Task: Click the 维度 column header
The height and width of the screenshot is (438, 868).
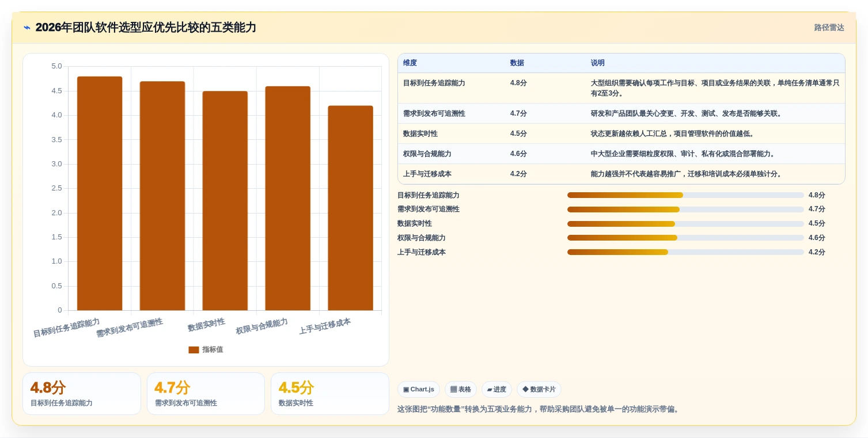Action: click(410, 63)
